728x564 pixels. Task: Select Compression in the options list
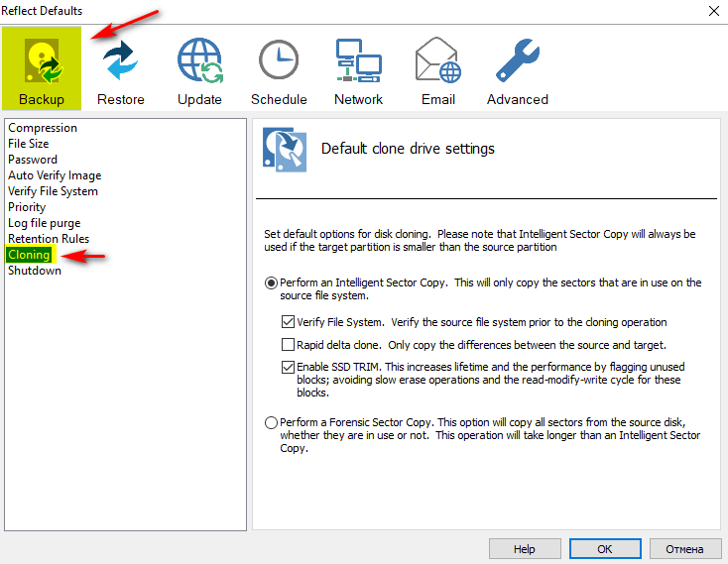[x=43, y=128]
